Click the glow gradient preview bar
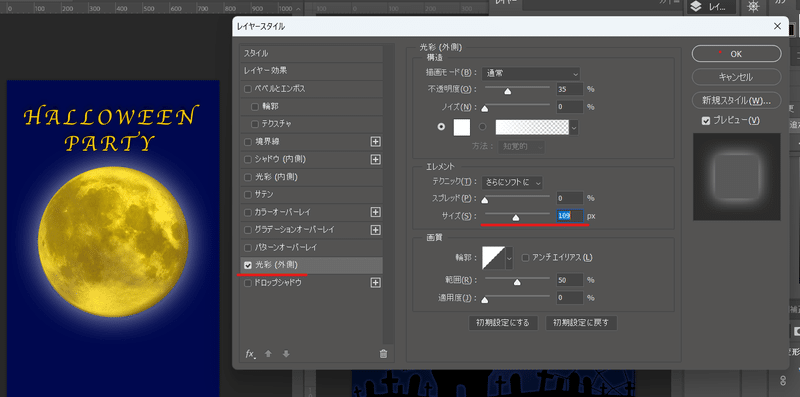800x397 pixels. click(x=532, y=128)
